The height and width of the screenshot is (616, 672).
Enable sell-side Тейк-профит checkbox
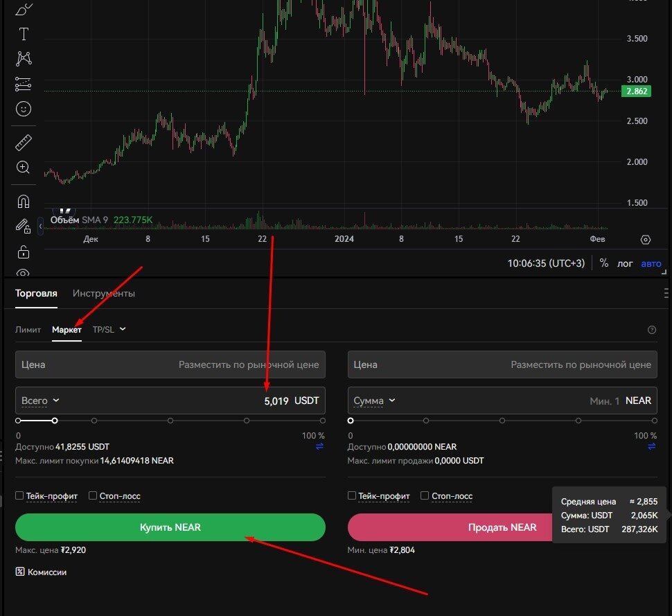[351, 495]
